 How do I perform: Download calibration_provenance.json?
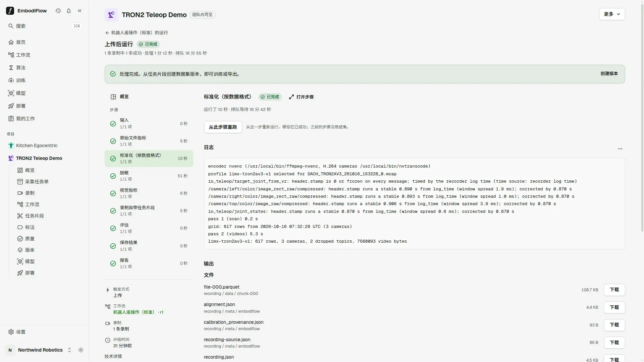(614, 325)
